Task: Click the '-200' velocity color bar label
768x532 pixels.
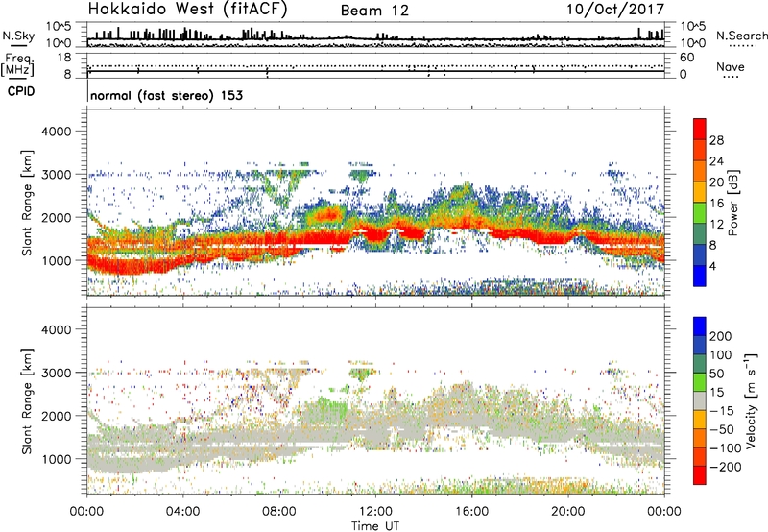Action: point(724,467)
